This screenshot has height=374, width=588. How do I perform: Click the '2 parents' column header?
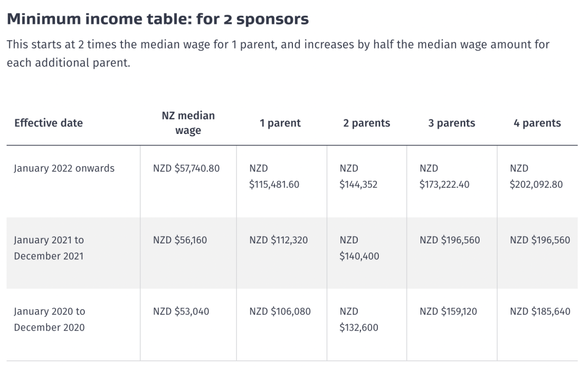point(366,123)
